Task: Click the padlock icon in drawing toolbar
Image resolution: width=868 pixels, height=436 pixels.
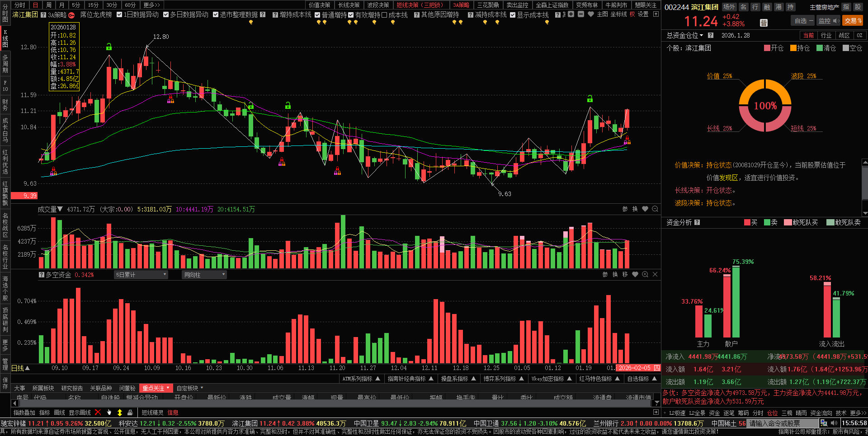Action: click(130, 412)
